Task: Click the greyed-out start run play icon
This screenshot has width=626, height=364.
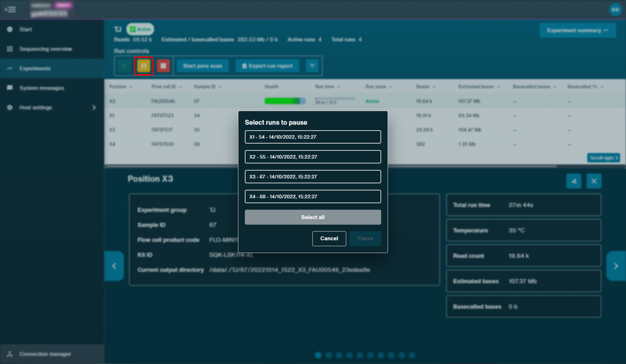Action: [x=124, y=66]
